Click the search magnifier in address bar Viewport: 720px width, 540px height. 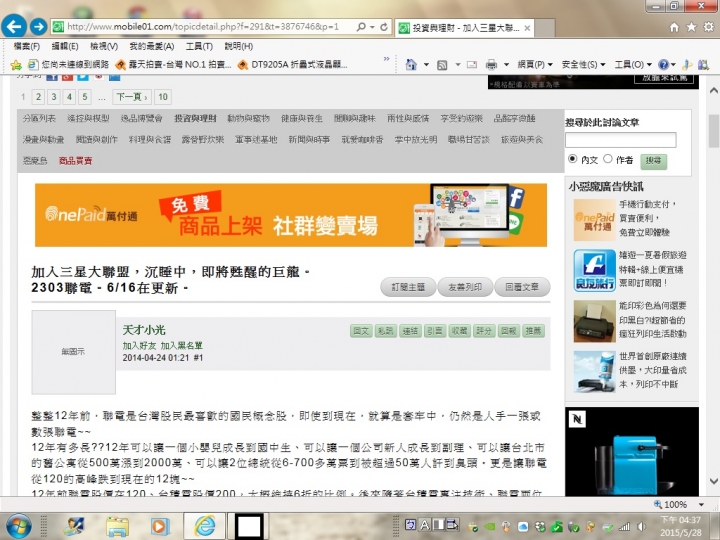(x=361, y=27)
